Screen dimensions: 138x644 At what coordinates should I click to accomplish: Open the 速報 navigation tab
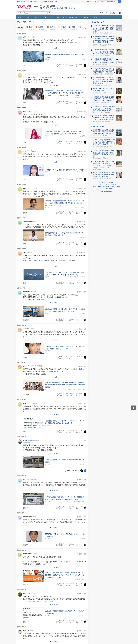point(28,17)
